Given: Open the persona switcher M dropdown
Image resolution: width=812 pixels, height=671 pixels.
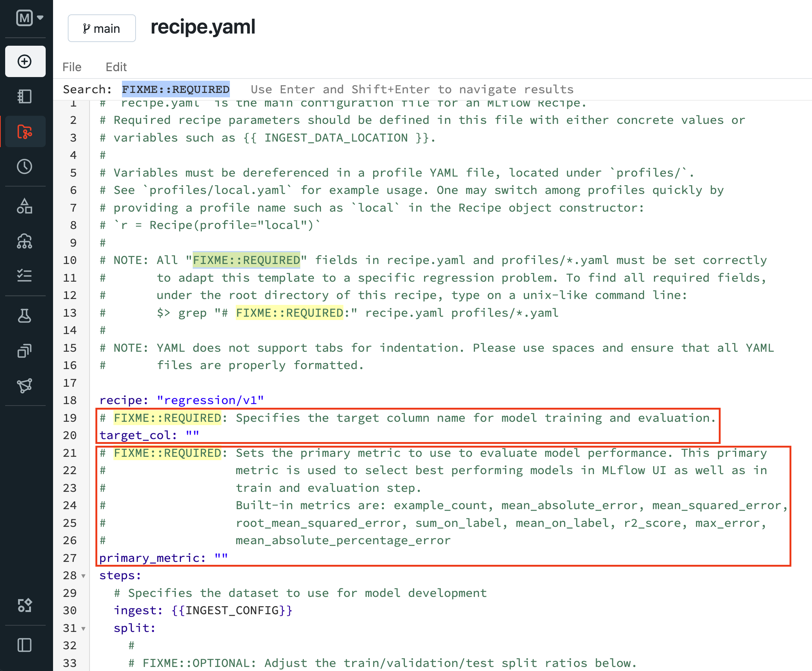Looking at the screenshot, I should (29, 18).
